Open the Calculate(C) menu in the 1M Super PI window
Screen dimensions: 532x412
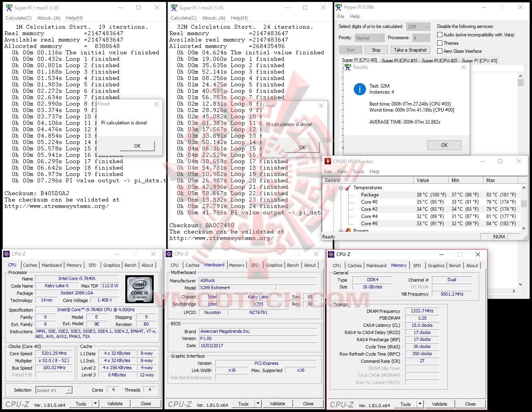click(18, 18)
